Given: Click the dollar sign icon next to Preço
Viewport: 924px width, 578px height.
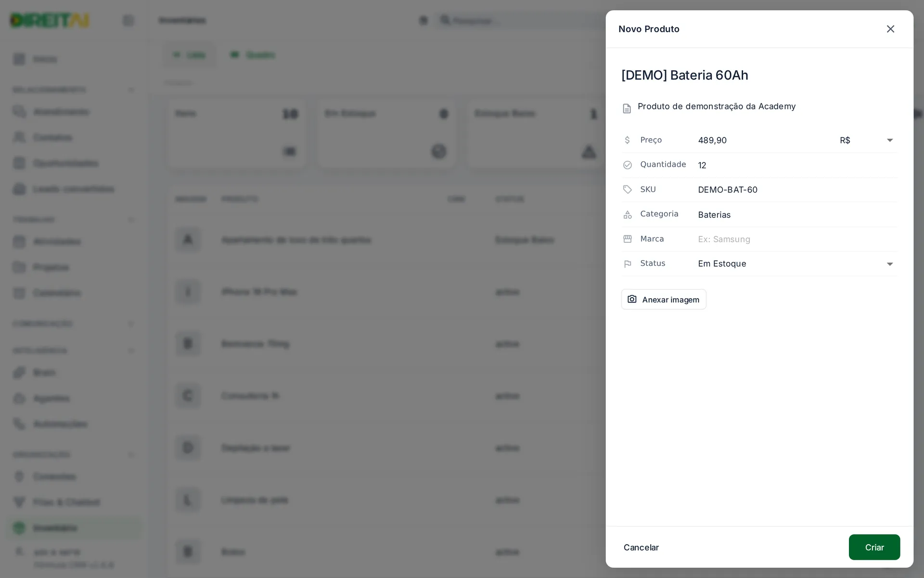Looking at the screenshot, I should click(627, 140).
